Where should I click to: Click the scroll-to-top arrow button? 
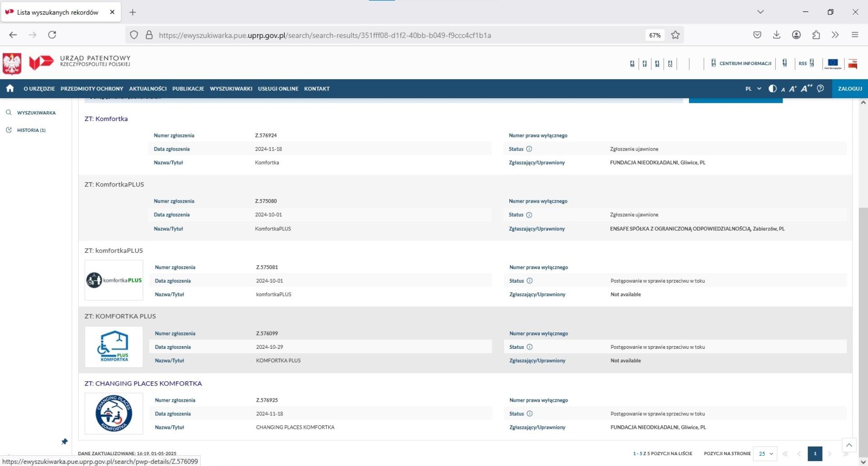point(849,445)
